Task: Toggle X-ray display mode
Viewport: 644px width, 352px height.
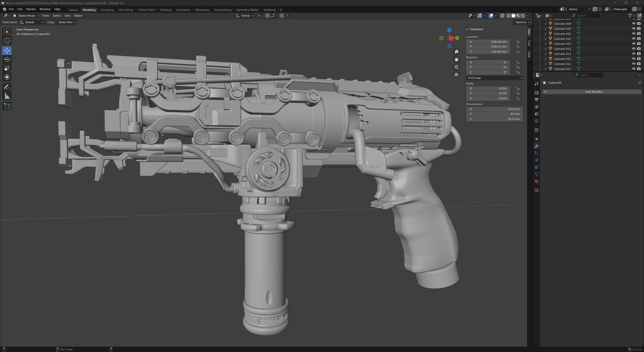Action: (x=502, y=16)
